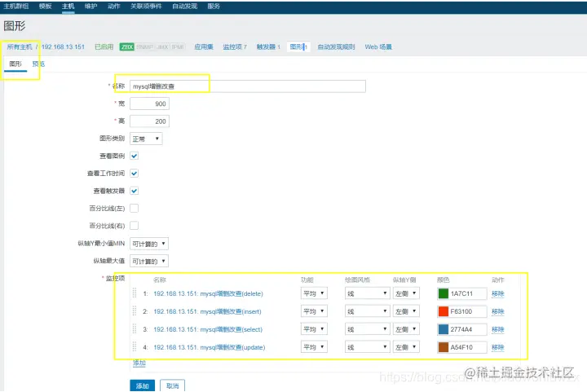Click the 宽 width field
This screenshot has width=587, height=392.
click(x=149, y=104)
